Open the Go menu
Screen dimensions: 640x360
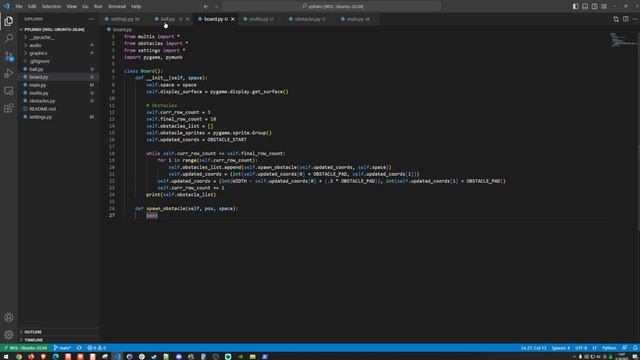(85, 7)
